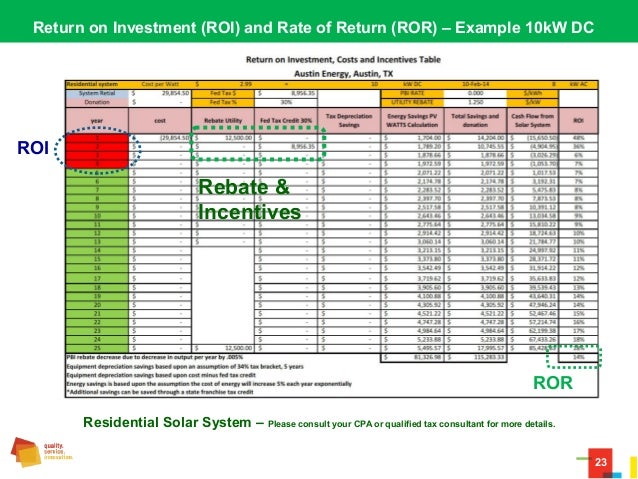The height and width of the screenshot is (479, 638).
Task: Select the Fed Tax % value 30%
Action: [x=286, y=102]
